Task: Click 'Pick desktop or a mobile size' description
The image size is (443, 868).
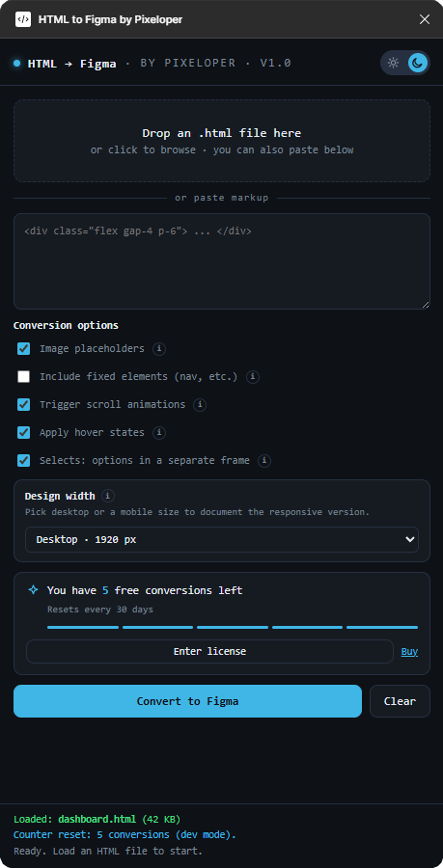Action: (197, 512)
